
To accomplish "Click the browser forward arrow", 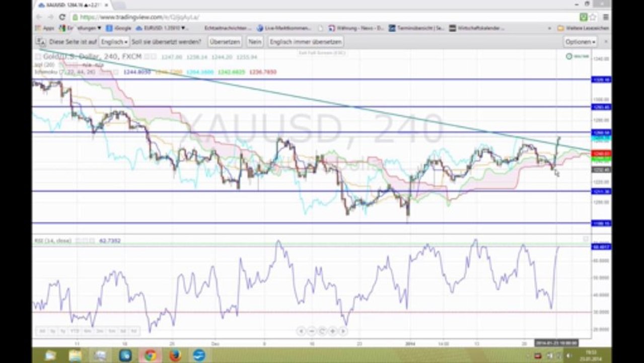I will click(51, 17).
